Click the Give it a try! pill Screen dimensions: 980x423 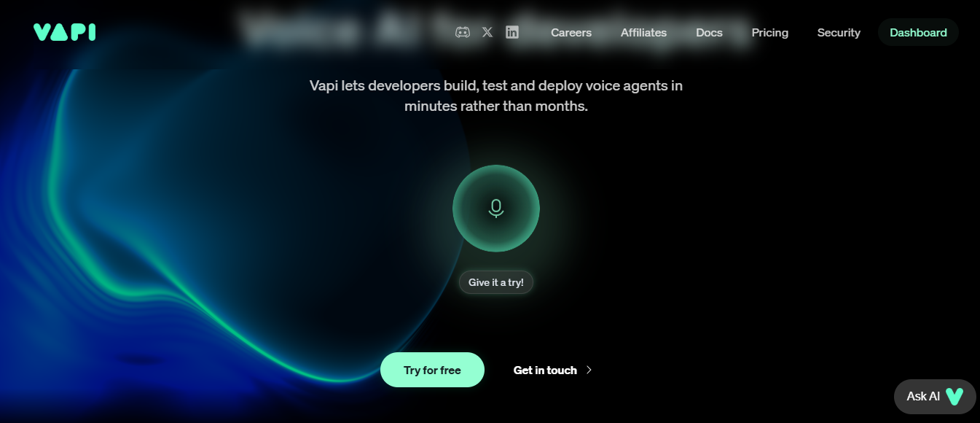tap(496, 282)
